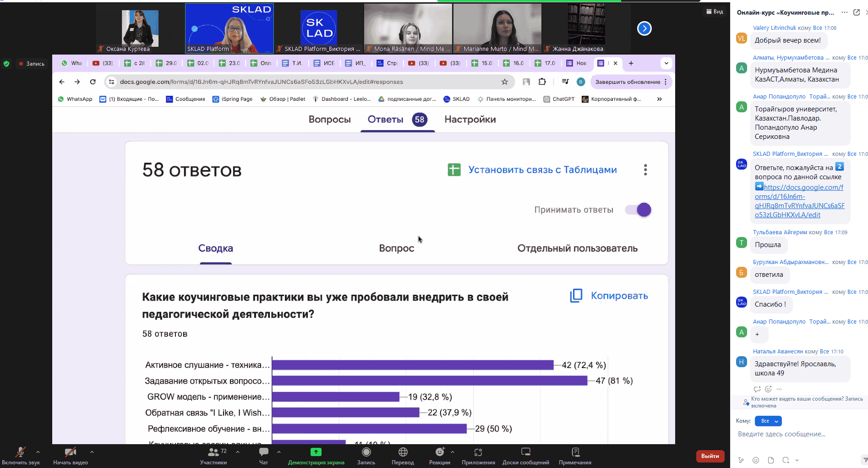The width and height of the screenshot is (868, 468).
Task: Bookmark page with star icon
Action: point(504,82)
